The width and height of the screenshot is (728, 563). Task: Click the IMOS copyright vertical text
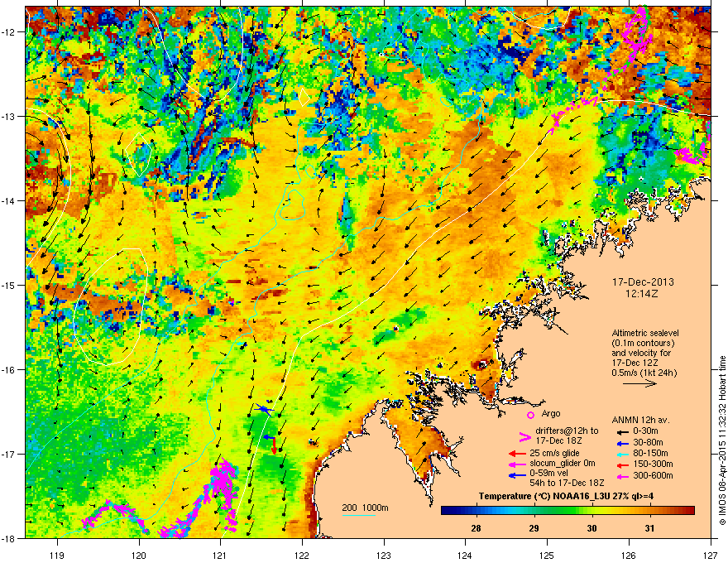tap(722, 440)
